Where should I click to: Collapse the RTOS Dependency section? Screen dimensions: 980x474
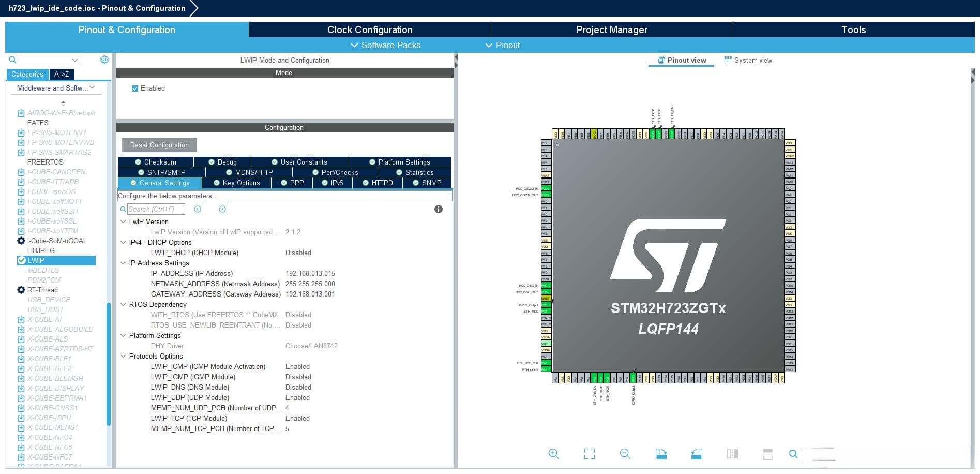pos(123,304)
